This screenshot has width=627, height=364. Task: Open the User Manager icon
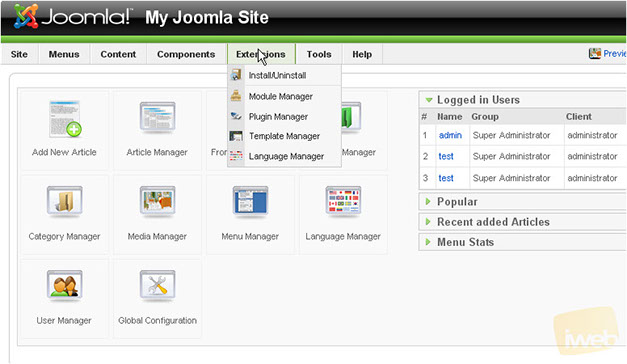pos(64,285)
